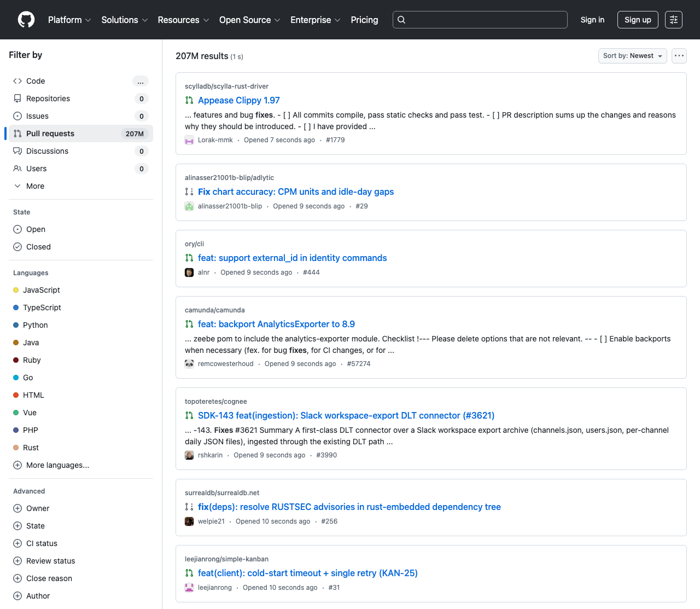Filter by Closed state
The height and width of the screenshot is (609, 700).
point(81,247)
